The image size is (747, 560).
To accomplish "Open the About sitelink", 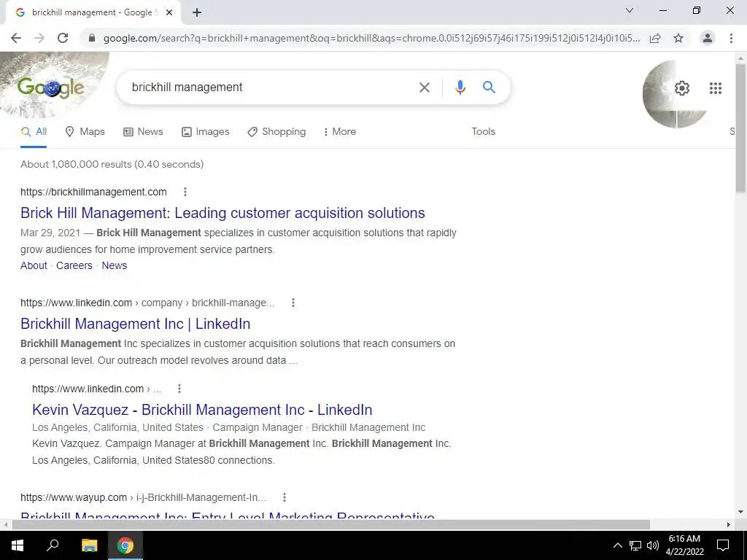I will (x=34, y=265).
